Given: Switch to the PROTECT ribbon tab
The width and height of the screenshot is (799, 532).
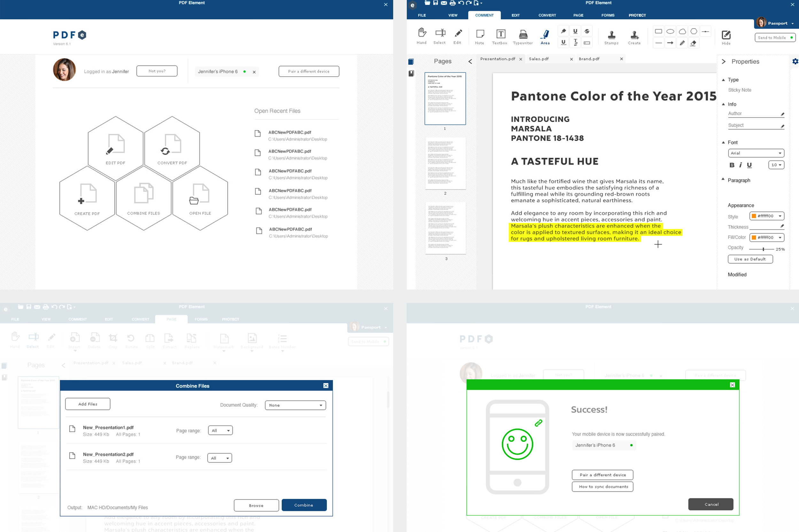Looking at the screenshot, I should click(x=637, y=15).
